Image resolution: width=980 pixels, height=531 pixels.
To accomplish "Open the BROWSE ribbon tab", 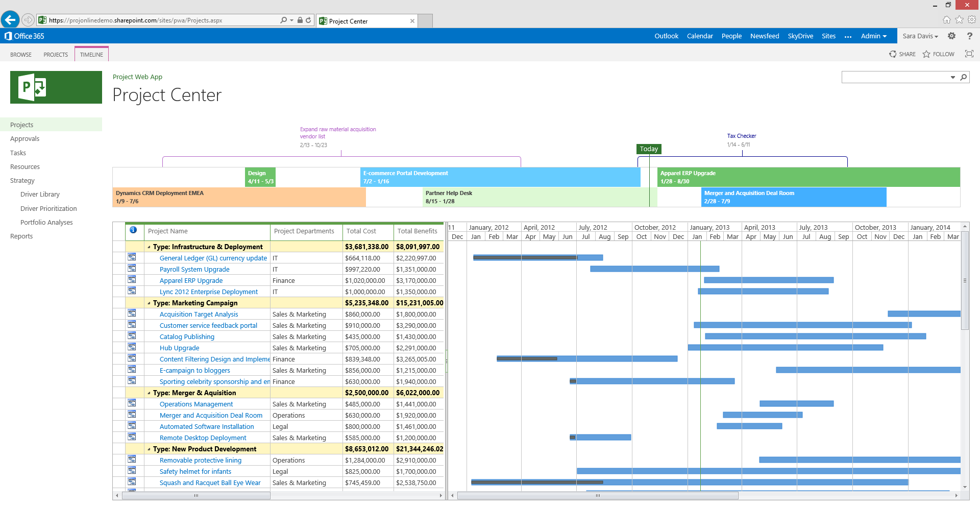I will (21, 55).
